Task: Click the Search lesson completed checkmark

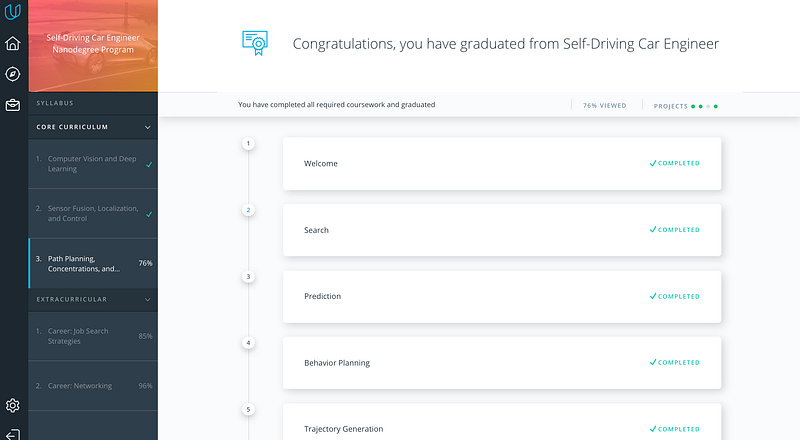Action: pyautogui.click(x=653, y=230)
